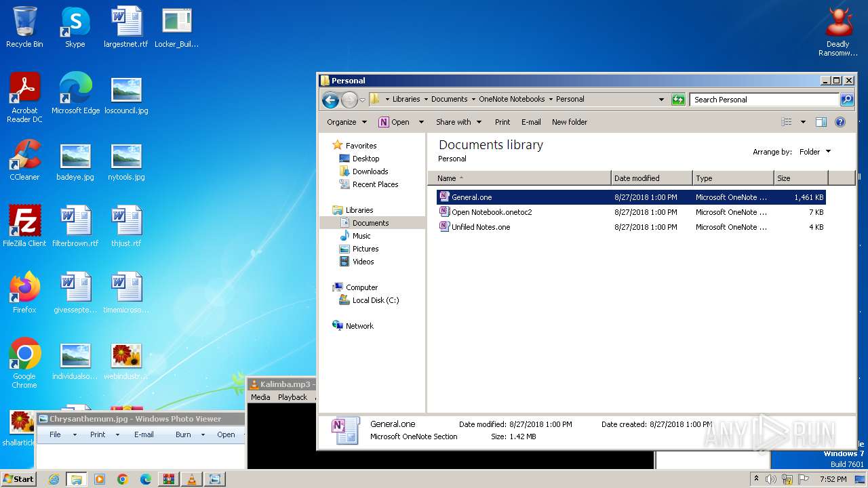Open Print menu in Photo Viewer
This screenshot has width=868, height=488.
pos(104,434)
